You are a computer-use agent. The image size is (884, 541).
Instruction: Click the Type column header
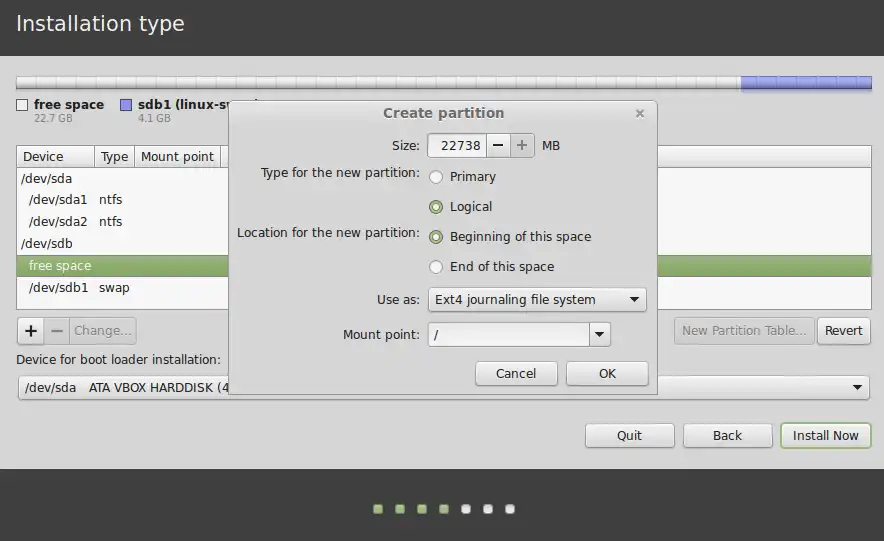(x=114, y=157)
